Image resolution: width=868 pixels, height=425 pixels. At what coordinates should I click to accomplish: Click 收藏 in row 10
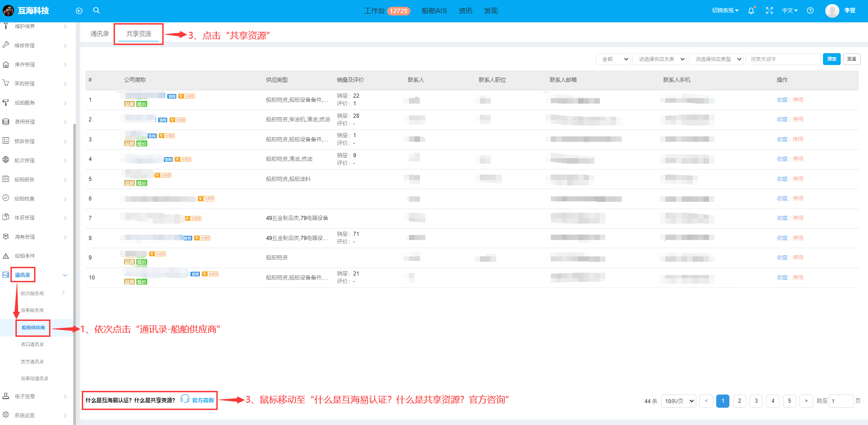pos(782,278)
